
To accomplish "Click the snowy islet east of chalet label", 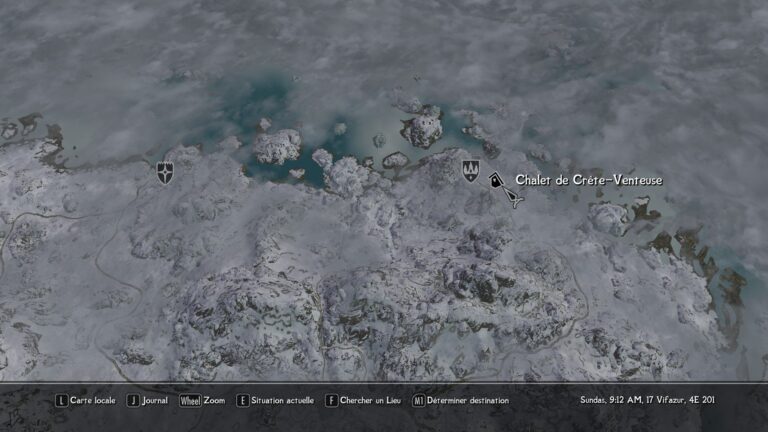I will [x=608, y=217].
